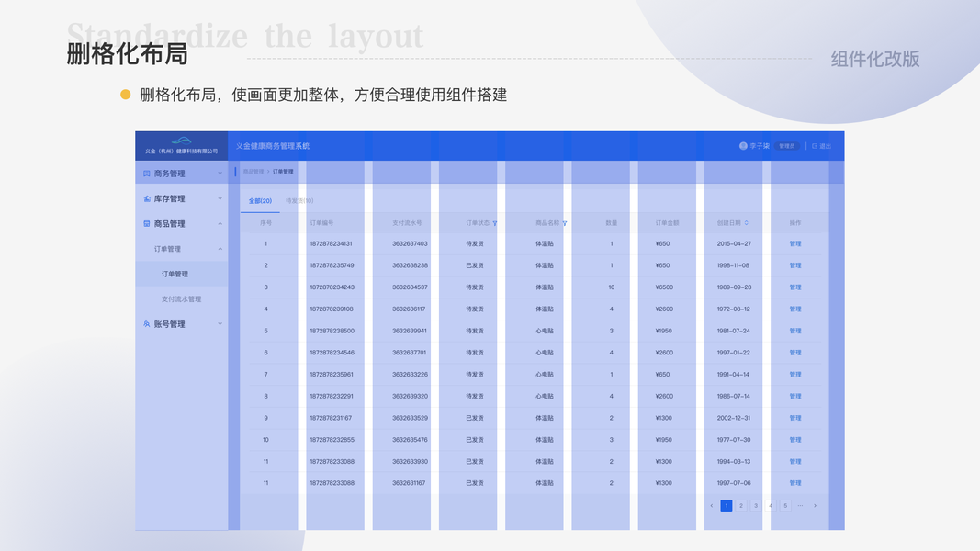This screenshot has width=980, height=551.
Task: Click the 库存管理 warehouse icon
Action: 146,198
